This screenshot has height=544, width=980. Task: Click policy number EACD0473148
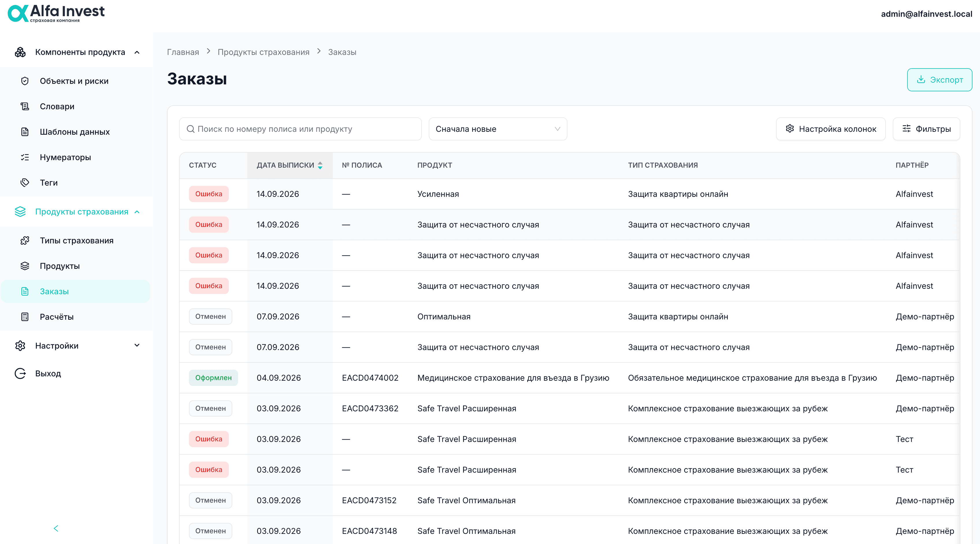(369, 531)
